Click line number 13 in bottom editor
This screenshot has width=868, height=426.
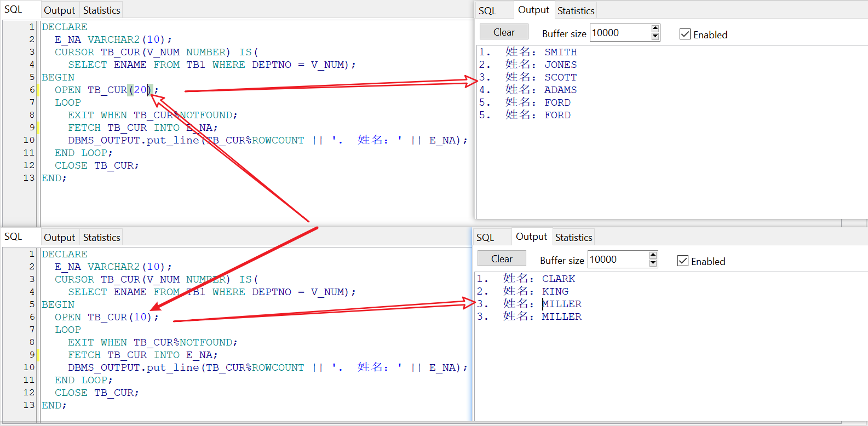[x=29, y=405]
